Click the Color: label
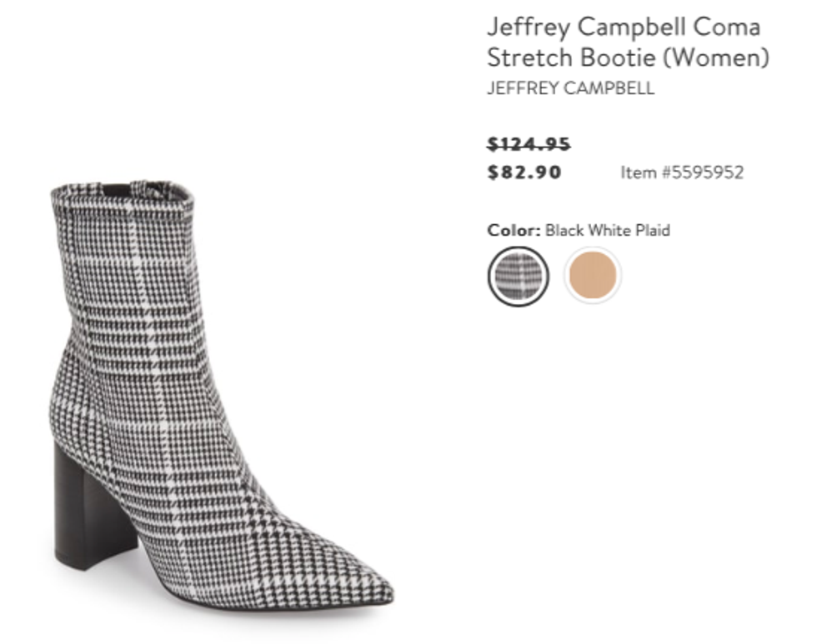 pyautogui.click(x=514, y=230)
